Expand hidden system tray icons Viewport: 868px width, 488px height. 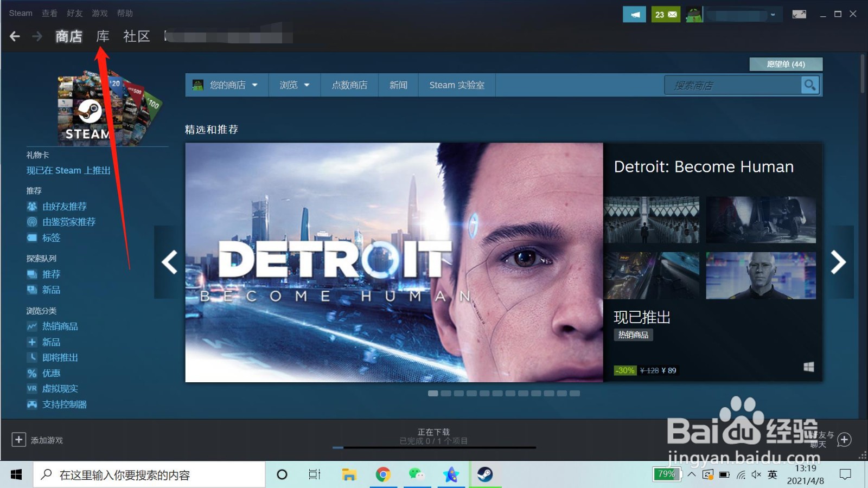[x=692, y=474]
